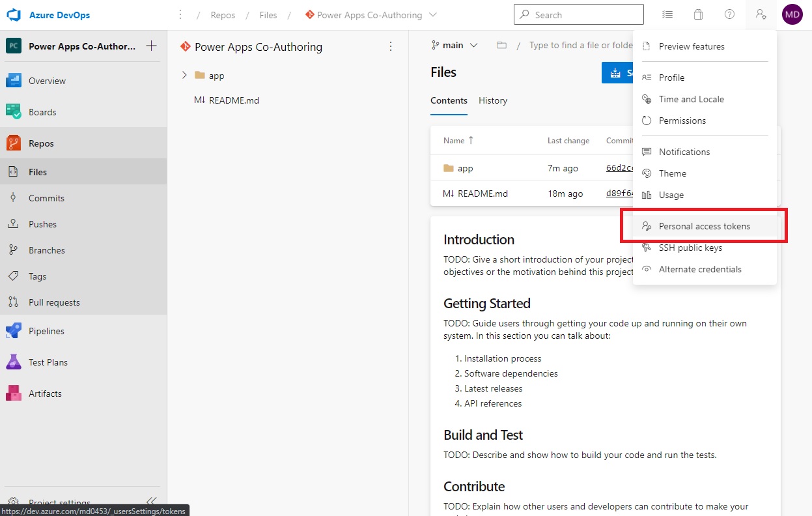Open the Help question mark icon

tap(729, 14)
